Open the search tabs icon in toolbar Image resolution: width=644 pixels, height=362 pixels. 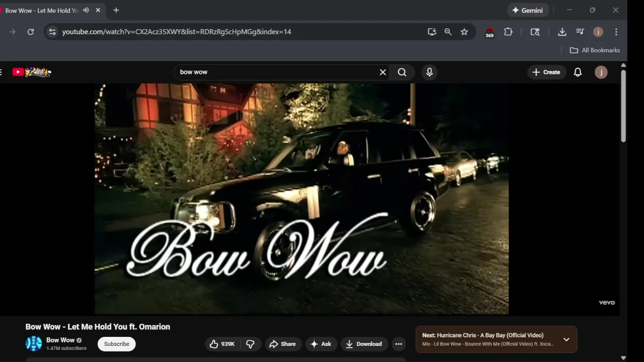[535, 32]
